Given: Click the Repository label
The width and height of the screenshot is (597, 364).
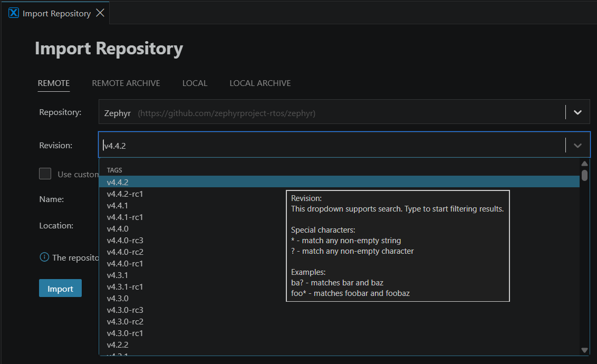Looking at the screenshot, I should [x=60, y=112].
